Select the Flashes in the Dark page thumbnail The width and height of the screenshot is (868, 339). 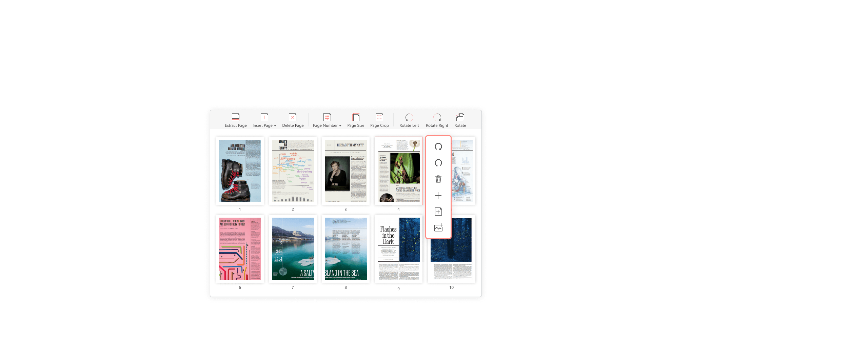(x=399, y=249)
